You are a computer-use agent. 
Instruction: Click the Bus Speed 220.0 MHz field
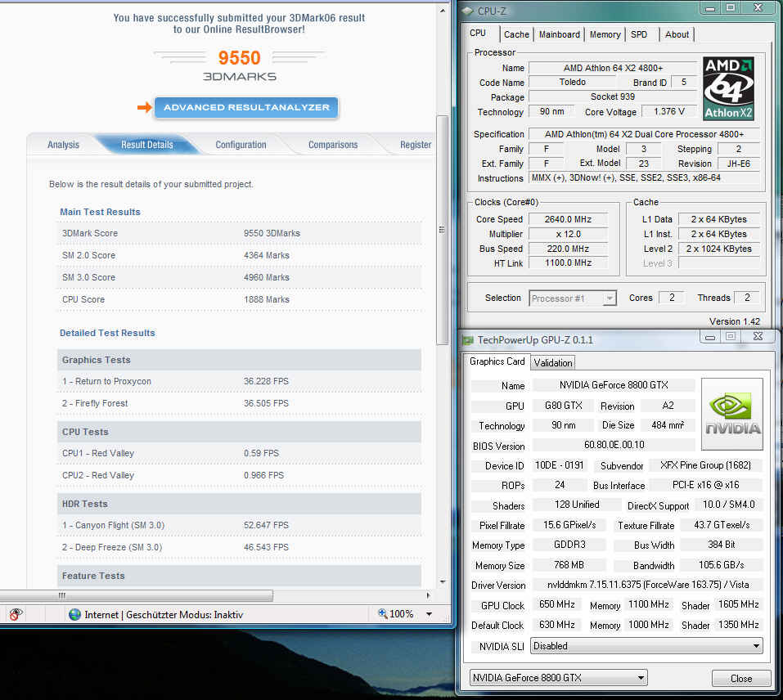(x=568, y=249)
